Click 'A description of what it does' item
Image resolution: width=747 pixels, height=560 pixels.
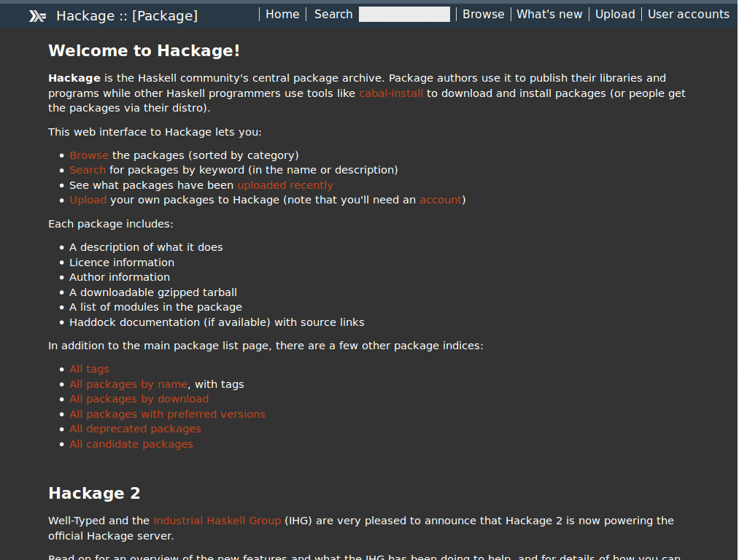tap(146, 247)
